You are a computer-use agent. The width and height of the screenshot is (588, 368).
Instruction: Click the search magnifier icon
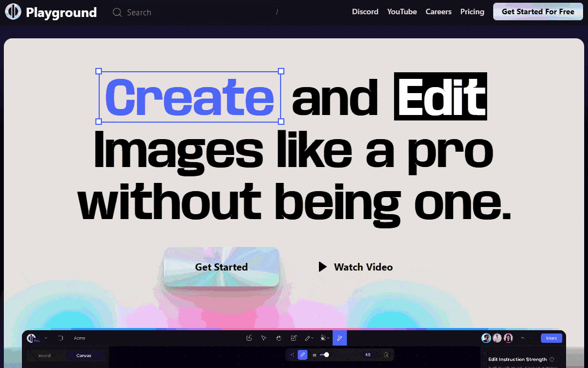pos(117,13)
